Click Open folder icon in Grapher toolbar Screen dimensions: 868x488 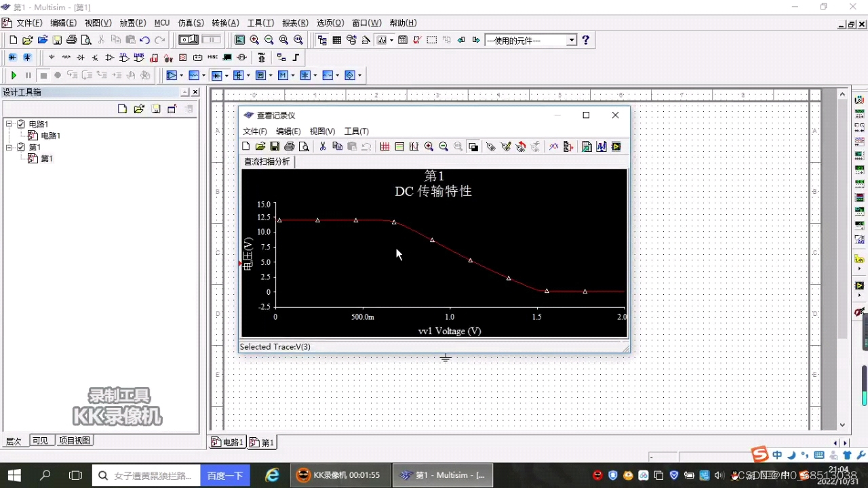click(x=260, y=146)
